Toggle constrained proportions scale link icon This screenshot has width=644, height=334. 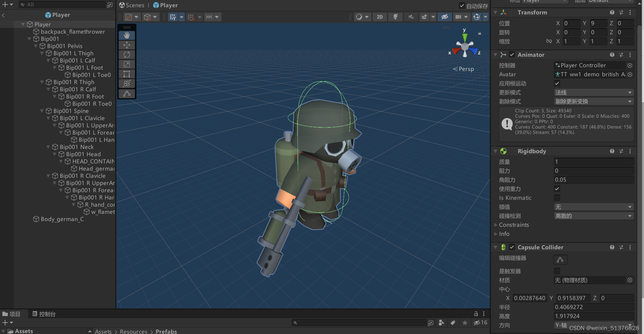pyautogui.click(x=549, y=41)
